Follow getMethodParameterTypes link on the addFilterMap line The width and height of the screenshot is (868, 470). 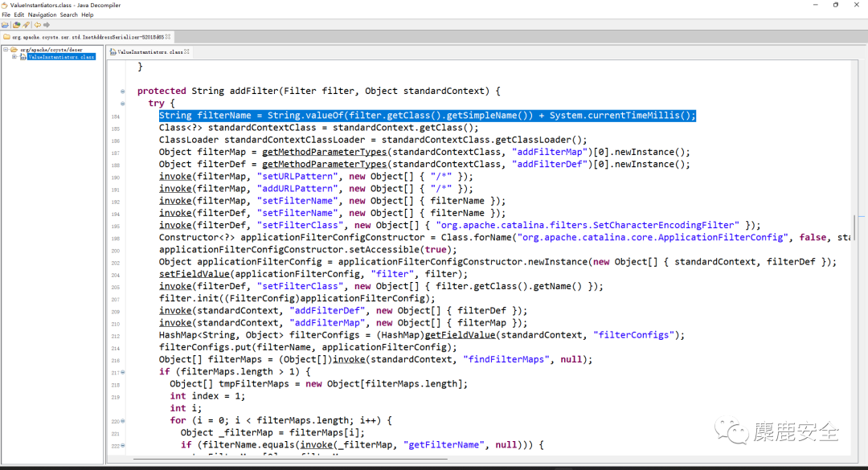pos(325,152)
